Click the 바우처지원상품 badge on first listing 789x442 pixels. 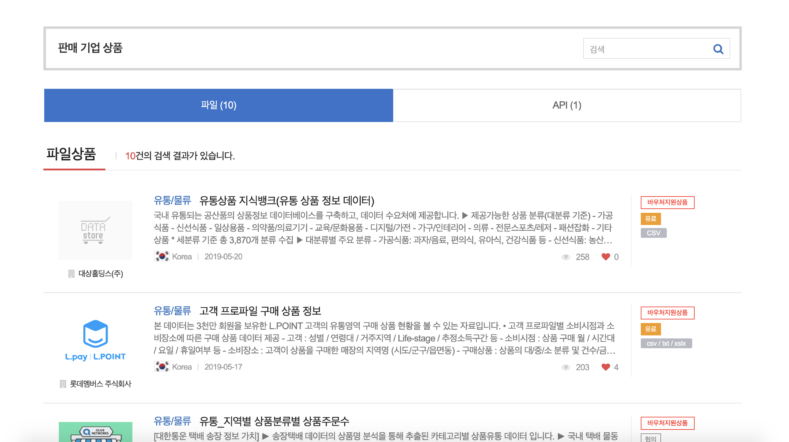click(667, 202)
